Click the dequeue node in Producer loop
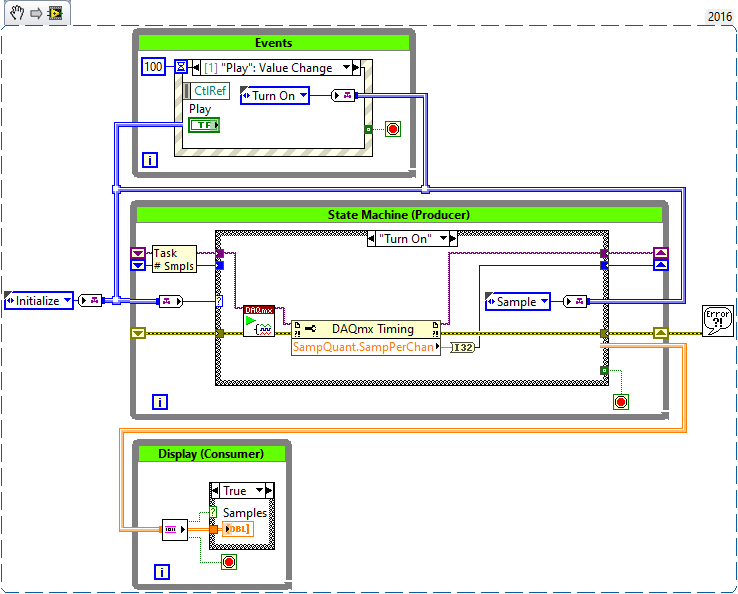The height and width of the screenshot is (594, 738). point(170,301)
